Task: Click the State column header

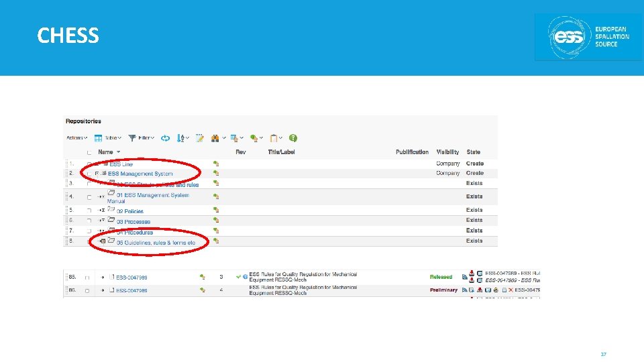Action: [x=473, y=152]
